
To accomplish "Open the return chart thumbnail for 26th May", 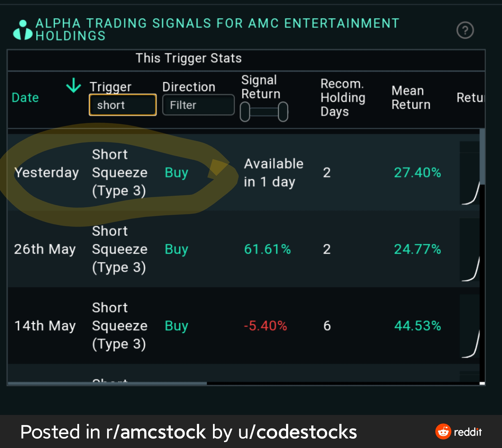I will [x=469, y=249].
